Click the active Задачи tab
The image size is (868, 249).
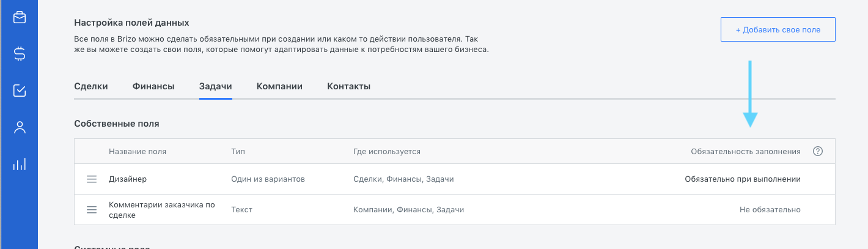coord(216,86)
